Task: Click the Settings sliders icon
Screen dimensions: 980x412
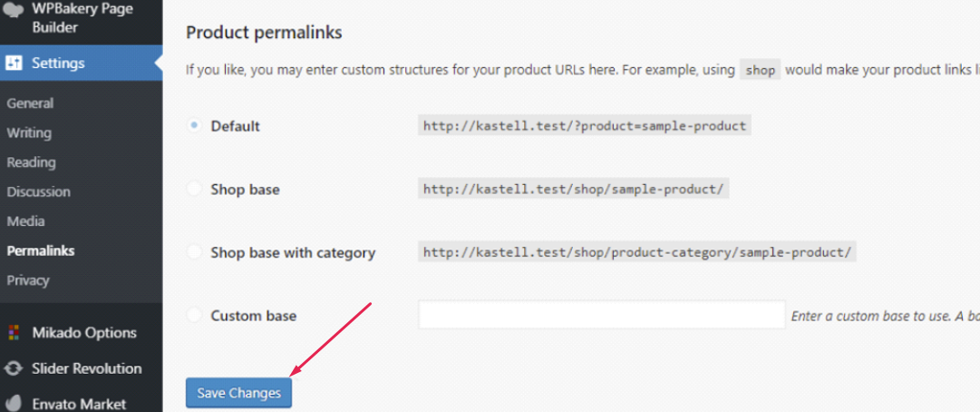Action: (14, 64)
